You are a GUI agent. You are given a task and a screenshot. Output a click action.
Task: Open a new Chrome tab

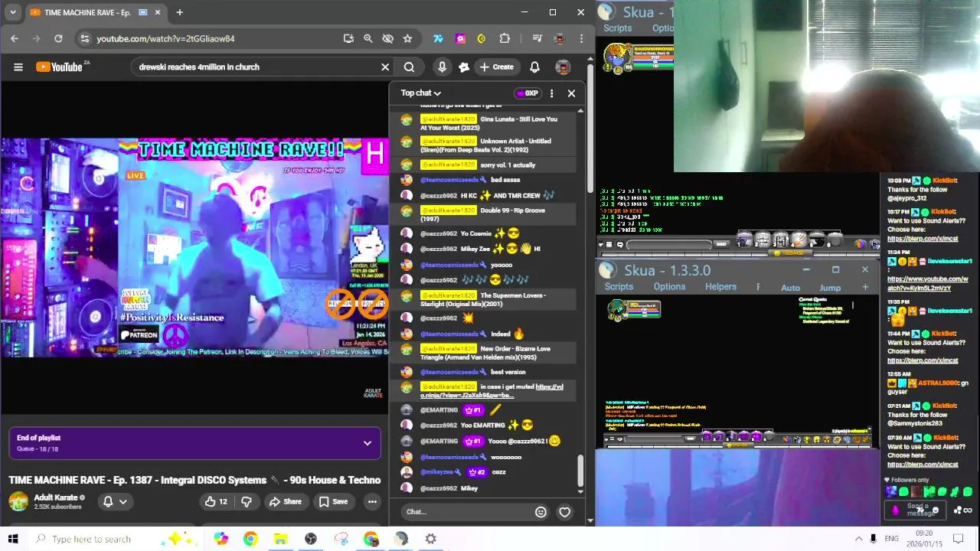coord(179,12)
